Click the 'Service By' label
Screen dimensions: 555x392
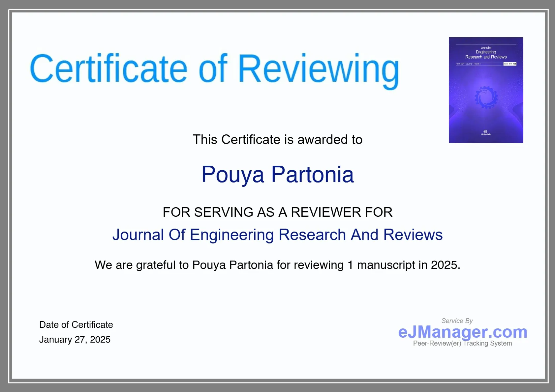pos(457,321)
